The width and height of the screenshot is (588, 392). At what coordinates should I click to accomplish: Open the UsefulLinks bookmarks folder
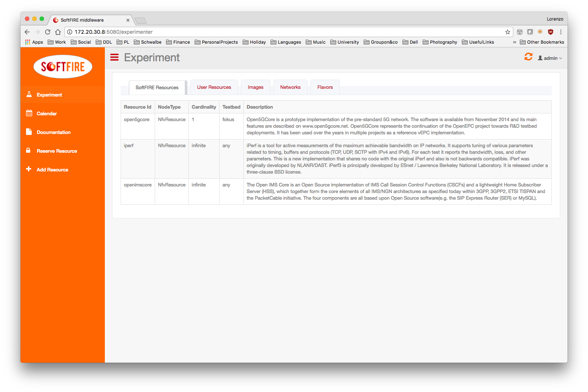(x=478, y=42)
